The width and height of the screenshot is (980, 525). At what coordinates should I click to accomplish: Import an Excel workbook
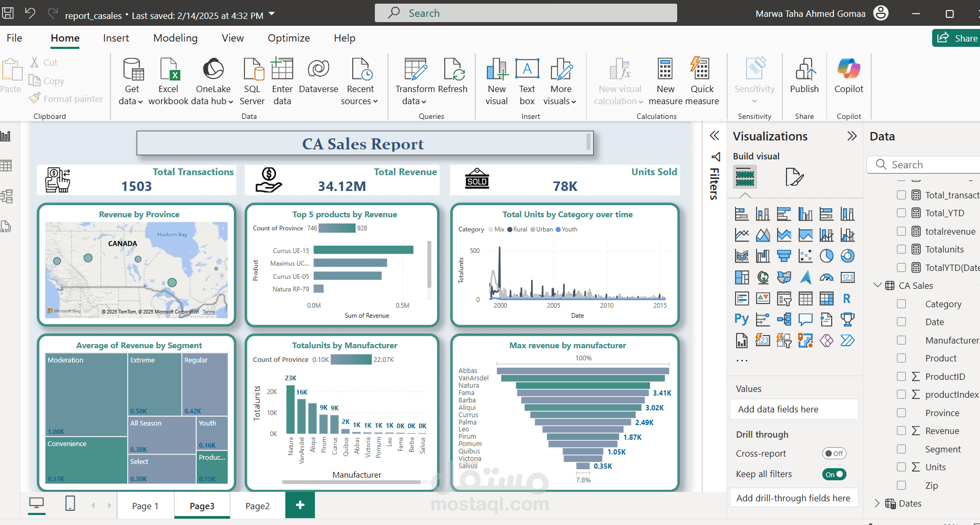pos(168,82)
